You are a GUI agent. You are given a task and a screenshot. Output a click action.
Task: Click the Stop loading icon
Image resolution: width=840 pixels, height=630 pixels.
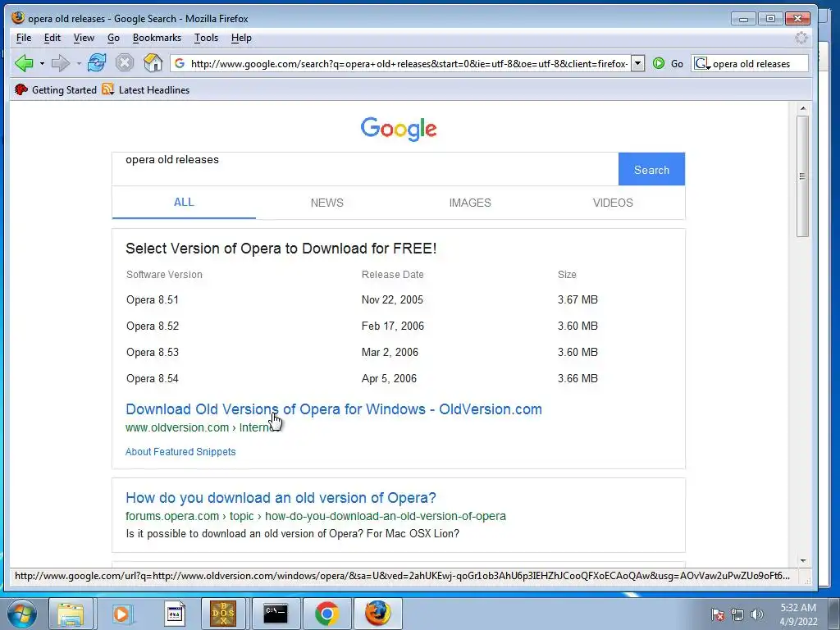click(x=125, y=63)
